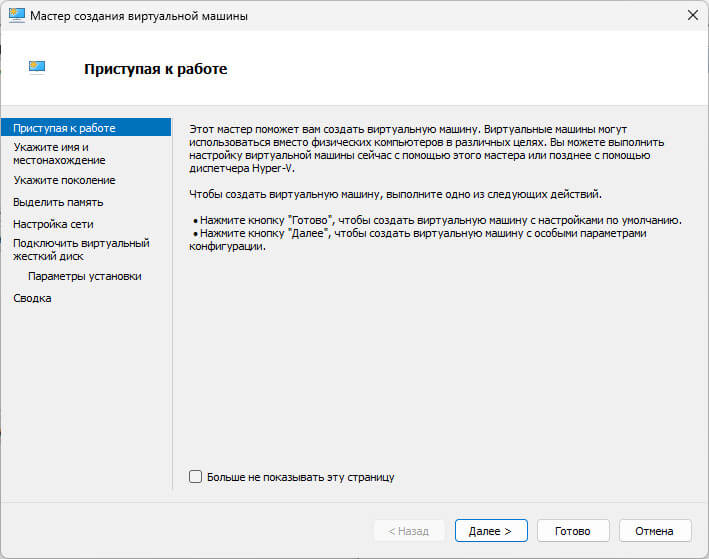Screen dimensions: 709x559
Task: Click the virtual machine icon in the header
Action: click(37, 67)
